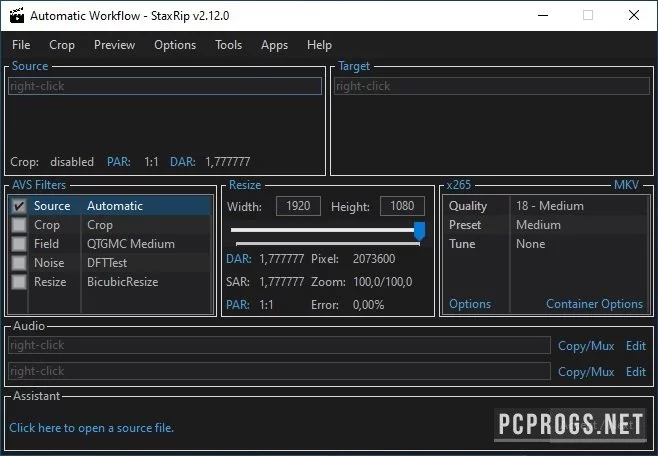Click the Pixel value 2073600
Viewport: 658px width, 456px height.
(374, 259)
